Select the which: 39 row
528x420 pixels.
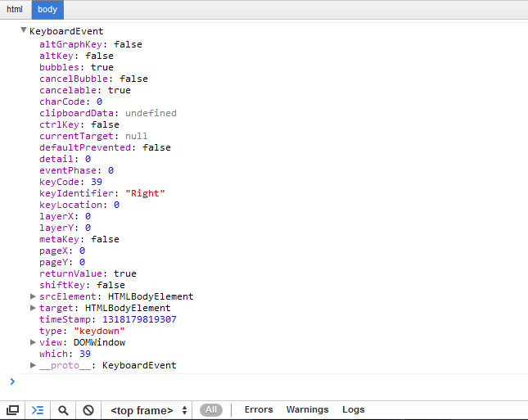tap(65, 354)
